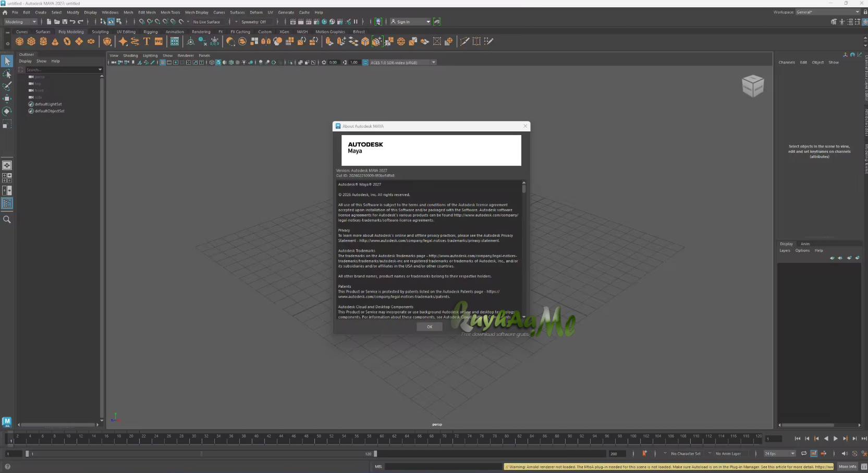This screenshot has height=473, width=868.
Task: Open the Outliner search options dropdown
Action: [x=100, y=70]
